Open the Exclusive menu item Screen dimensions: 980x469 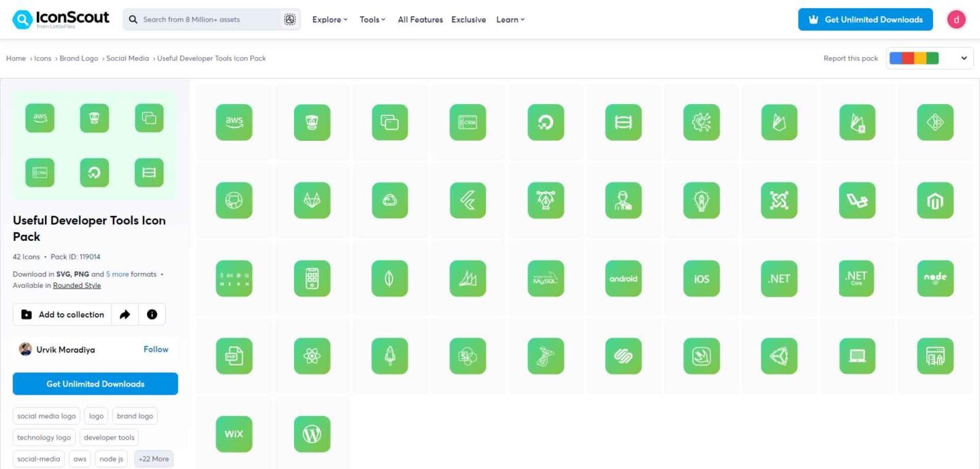pos(469,20)
